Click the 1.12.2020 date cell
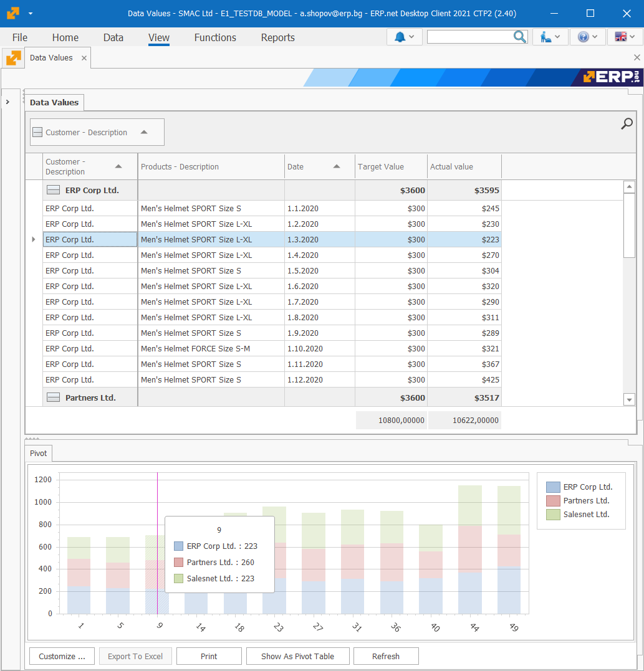The height and width of the screenshot is (671, 644). [320, 380]
